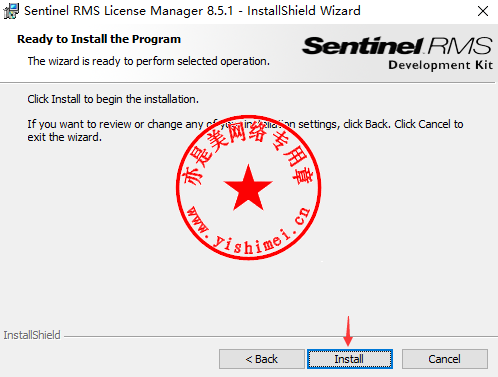The width and height of the screenshot is (498, 377).
Task: Select the 'Ready to Install the Program' heading
Action: [99, 39]
